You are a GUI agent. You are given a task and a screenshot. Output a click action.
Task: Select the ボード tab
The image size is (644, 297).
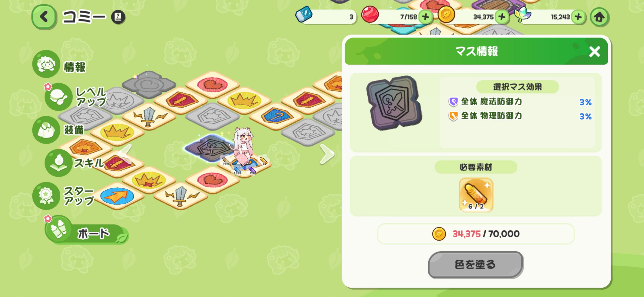click(86, 233)
